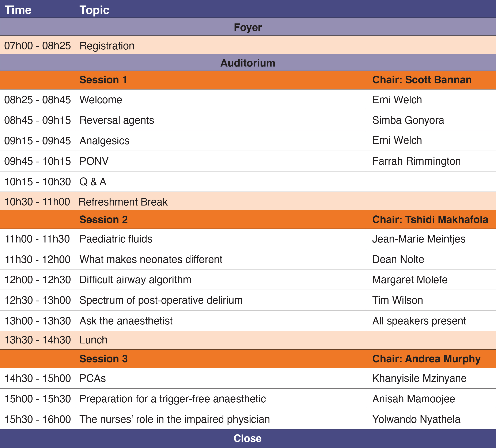This screenshot has width=496, height=448.
Task: Select the PONV topic row
Action: [94, 161]
